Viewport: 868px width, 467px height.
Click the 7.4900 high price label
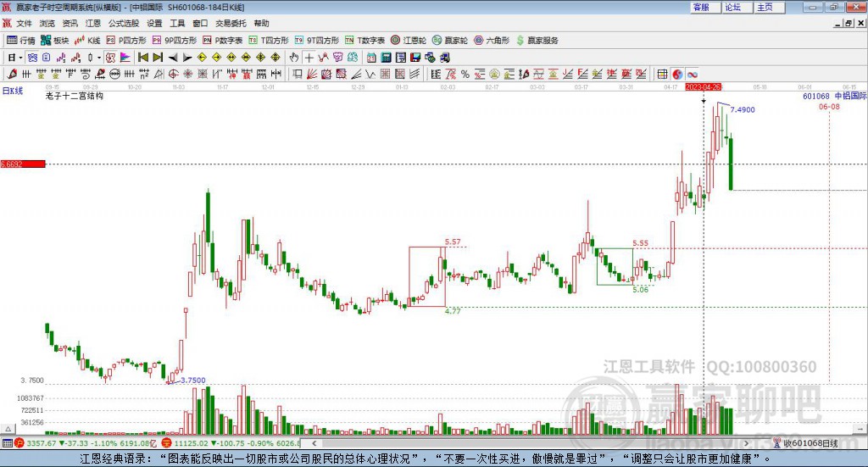click(x=743, y=109)
